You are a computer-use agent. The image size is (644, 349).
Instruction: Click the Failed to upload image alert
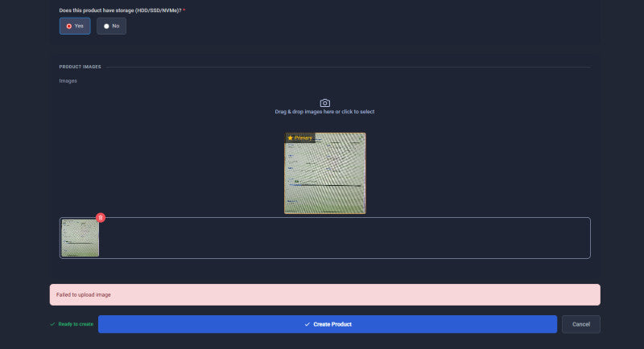(325, 294)
